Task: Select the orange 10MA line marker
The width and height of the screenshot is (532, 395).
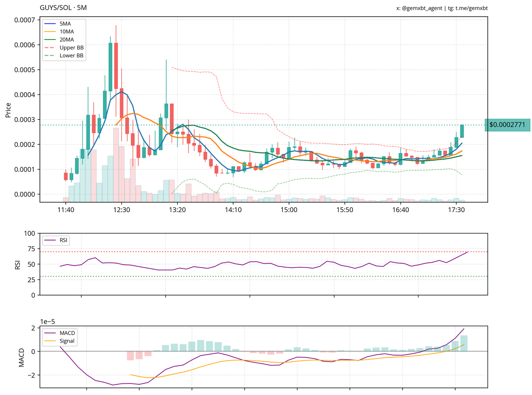Action: tap(51, 32)
